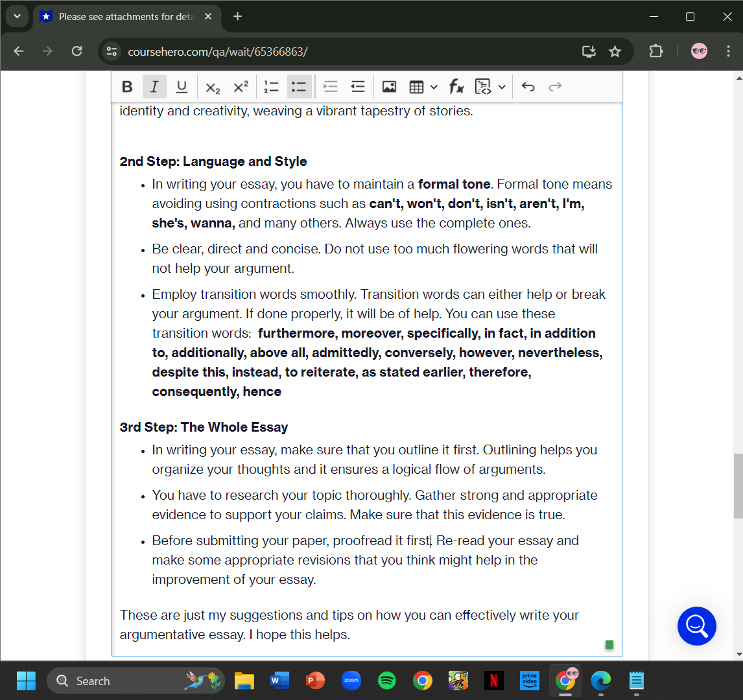This screenshot has height=700, width=743.
Task: Bookmark this Course Hero page
Action: [615, 51]
